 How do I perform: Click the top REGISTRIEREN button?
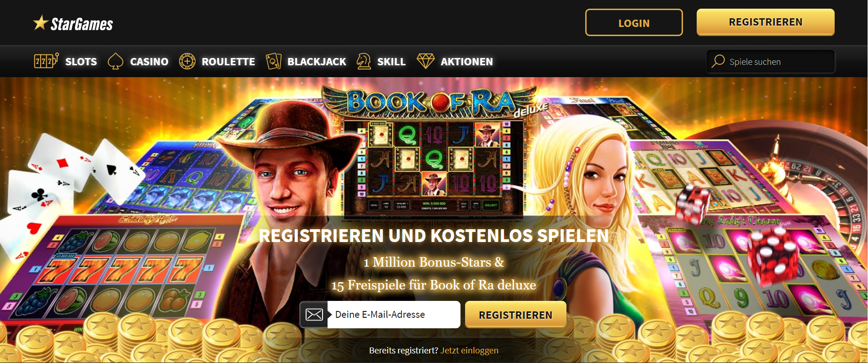pos(766,22)
